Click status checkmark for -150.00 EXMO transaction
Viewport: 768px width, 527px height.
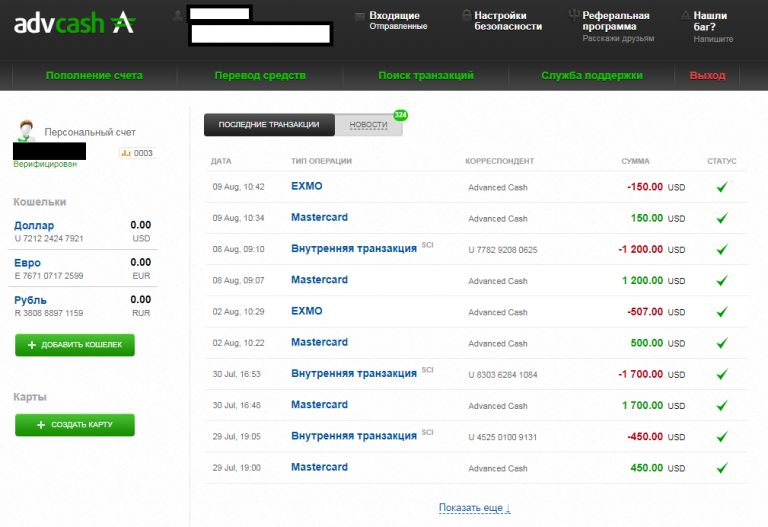pyautogui.click(x=722, y=187)
